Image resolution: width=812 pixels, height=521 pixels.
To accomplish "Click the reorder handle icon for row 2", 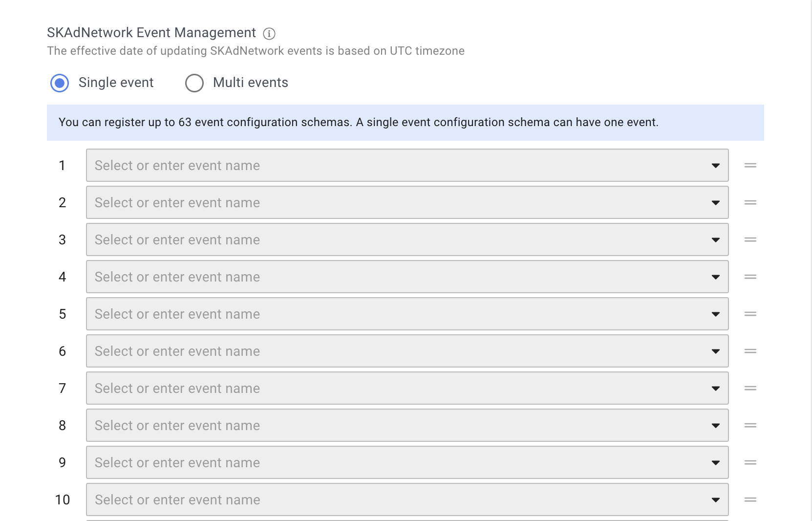I will [x=750, y=202].
